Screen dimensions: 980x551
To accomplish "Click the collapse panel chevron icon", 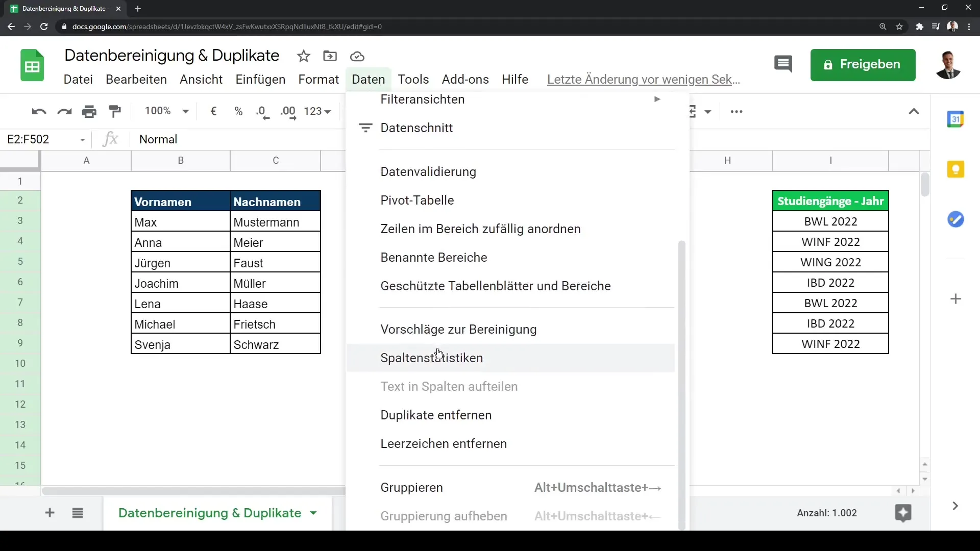I will click(x=913, y=111).
